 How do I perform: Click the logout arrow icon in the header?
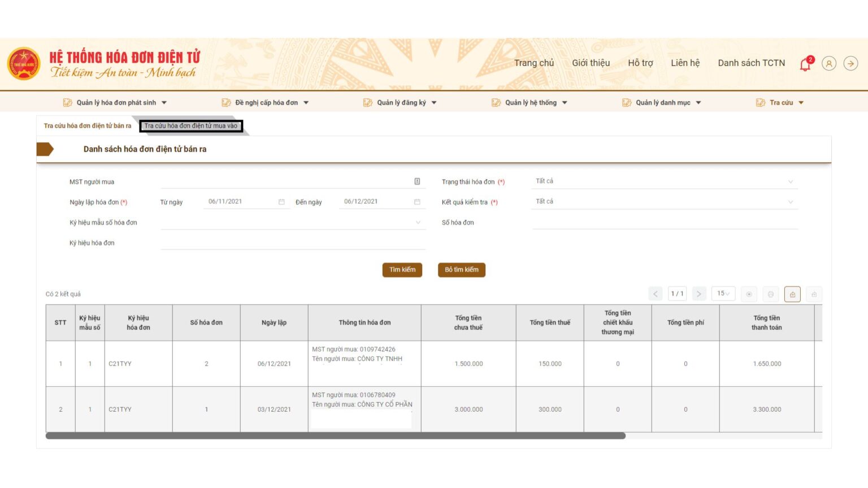click(x=850, y=63)
